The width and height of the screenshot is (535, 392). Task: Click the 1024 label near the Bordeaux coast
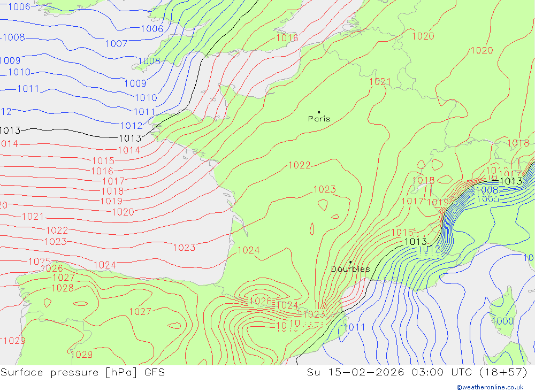[248, 250]
